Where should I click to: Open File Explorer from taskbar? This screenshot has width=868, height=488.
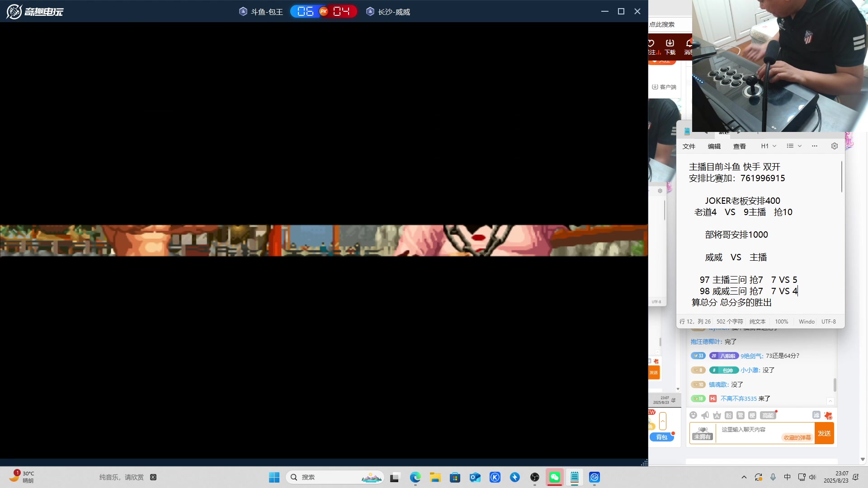(435, 477)
